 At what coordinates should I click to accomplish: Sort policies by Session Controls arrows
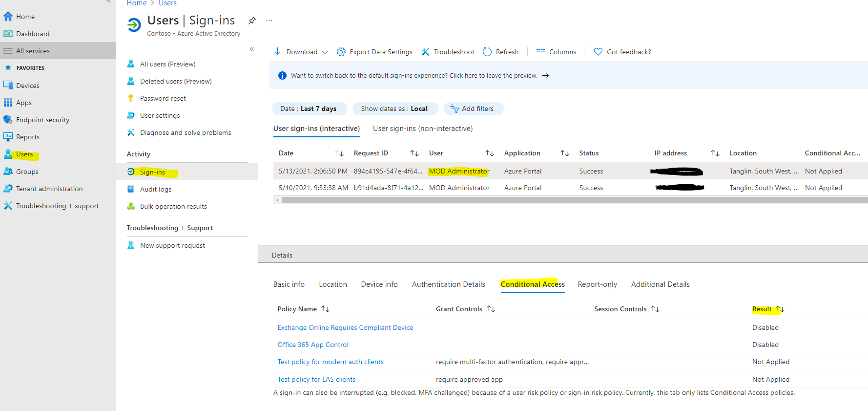[655, 309]
